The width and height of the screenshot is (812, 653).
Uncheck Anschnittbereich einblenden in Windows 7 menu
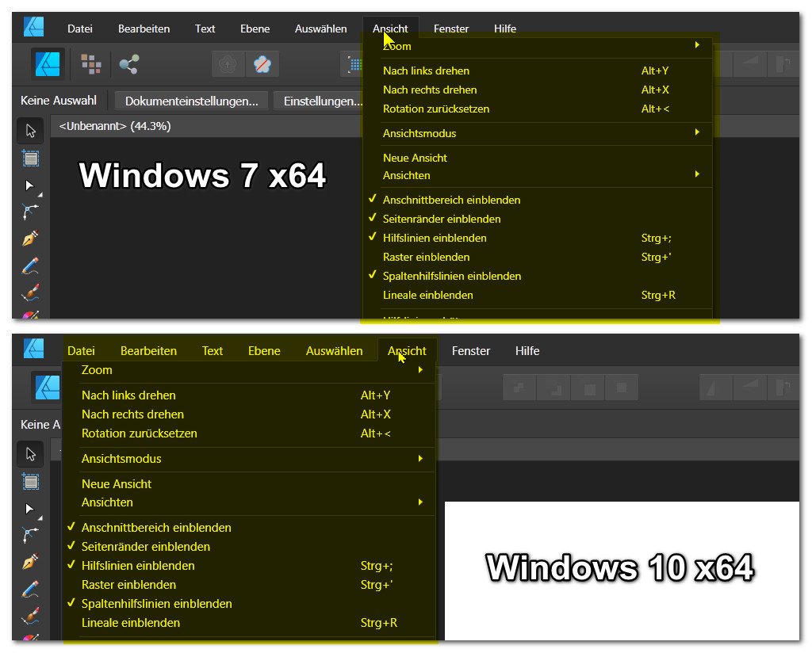tap(538, 200)
